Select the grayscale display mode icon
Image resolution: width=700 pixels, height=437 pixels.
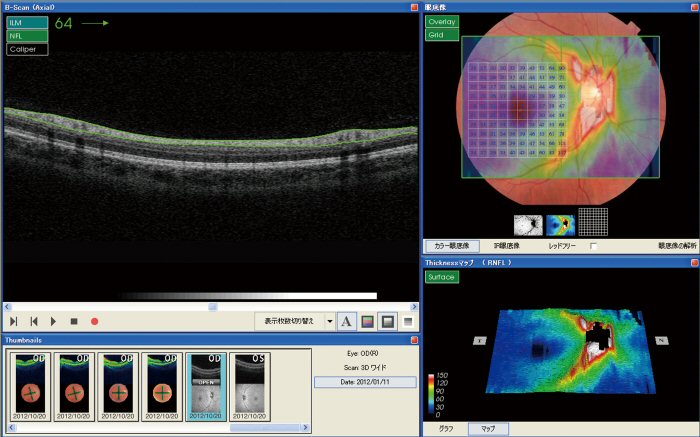[386, 321]
